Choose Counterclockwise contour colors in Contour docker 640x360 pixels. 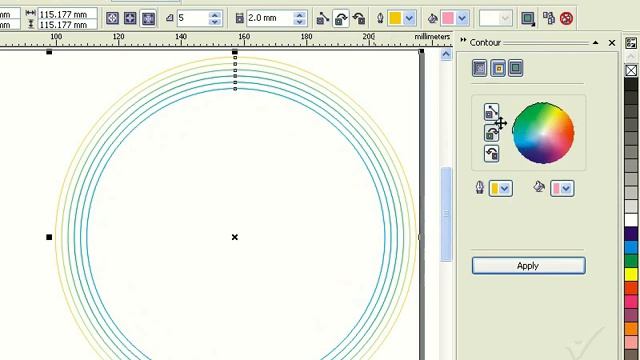(491, 154)
